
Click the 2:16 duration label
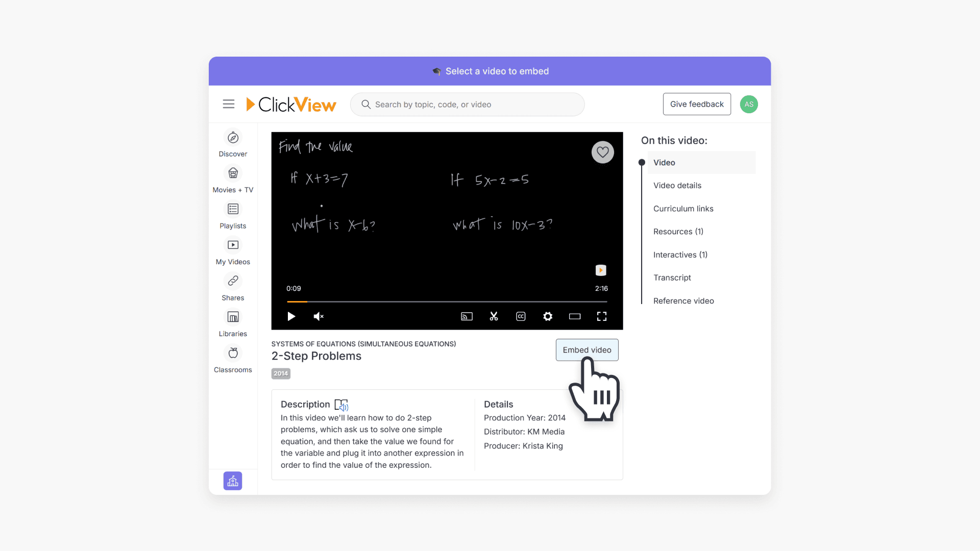tap(601, 288)
